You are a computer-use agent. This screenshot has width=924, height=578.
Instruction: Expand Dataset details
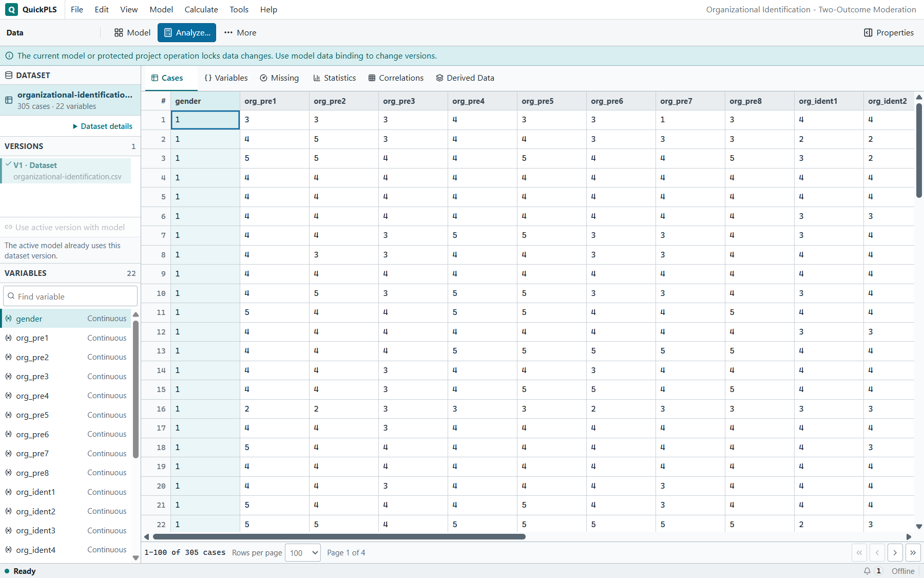click(x=103, y=126)
